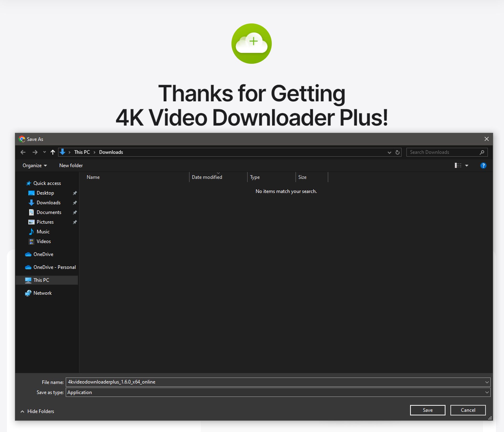Image resolution: width=504 pixels, height=432 pixels.
Task: Select Network in the sidebar
Action: tap(43, 293)
